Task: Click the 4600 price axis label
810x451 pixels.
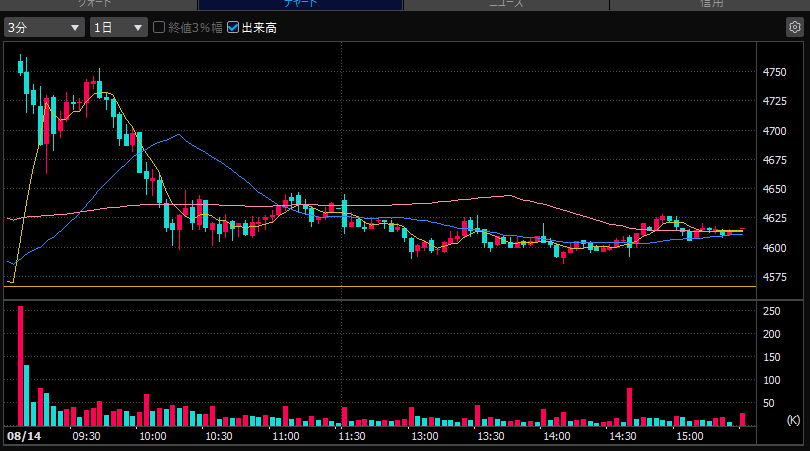Action: click(x=774, y=248)
